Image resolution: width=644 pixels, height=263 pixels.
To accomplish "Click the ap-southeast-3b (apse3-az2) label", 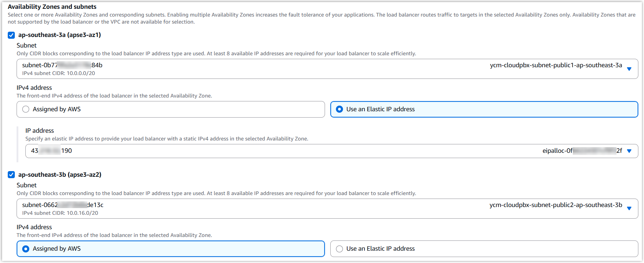I will [x=60, y=175].
